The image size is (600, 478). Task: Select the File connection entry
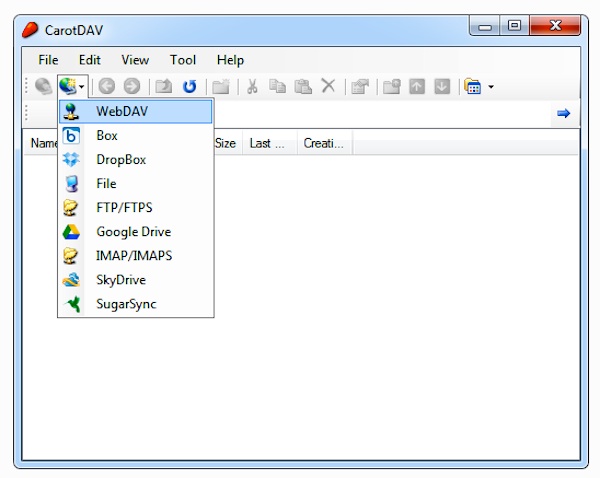(135, 184)
